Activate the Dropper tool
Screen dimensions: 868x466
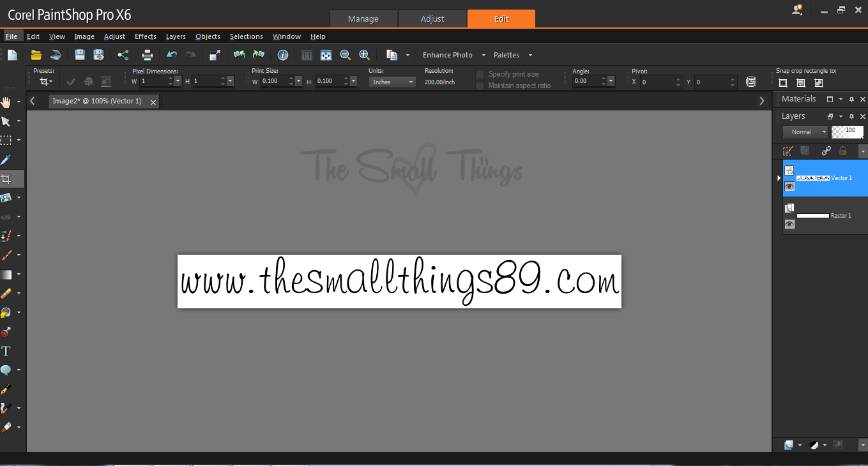[8, 159]
